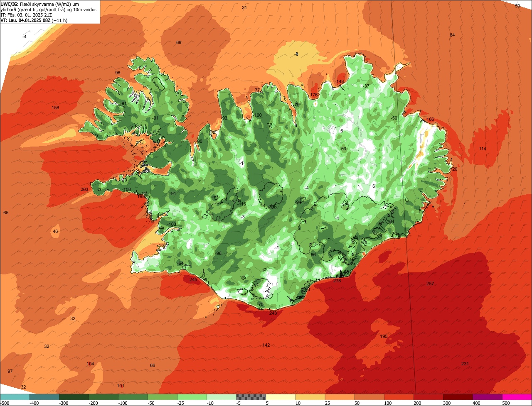Select the light orange 25 legend swatch
This screenshot has width=532, height=406.
tap(340, 397)
